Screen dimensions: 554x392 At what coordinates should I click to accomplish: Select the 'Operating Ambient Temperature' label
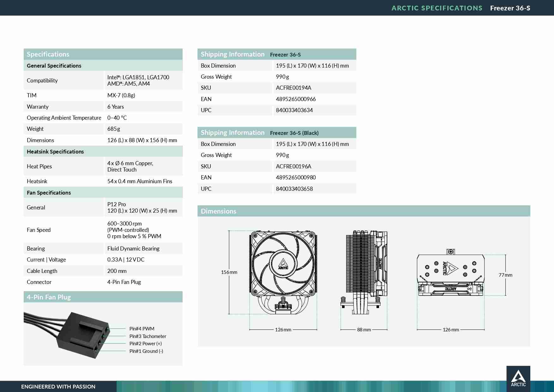64,118
